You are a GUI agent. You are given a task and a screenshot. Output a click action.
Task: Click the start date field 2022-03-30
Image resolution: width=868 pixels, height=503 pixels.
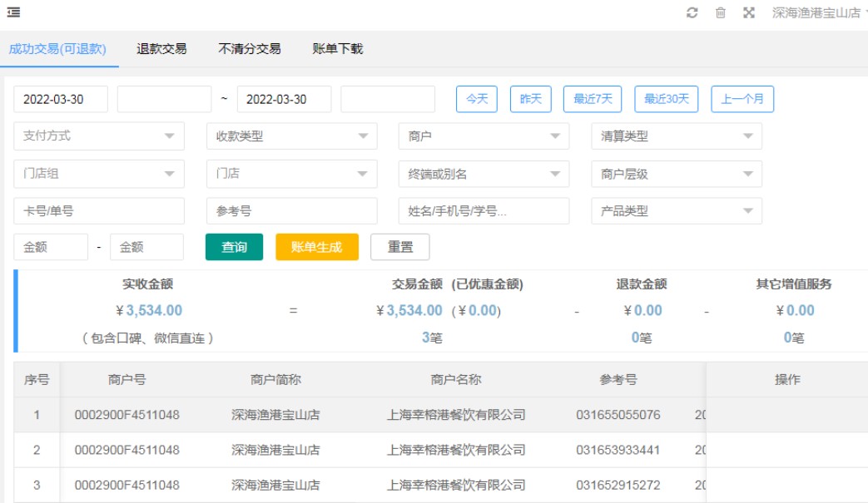pos(61,99)
